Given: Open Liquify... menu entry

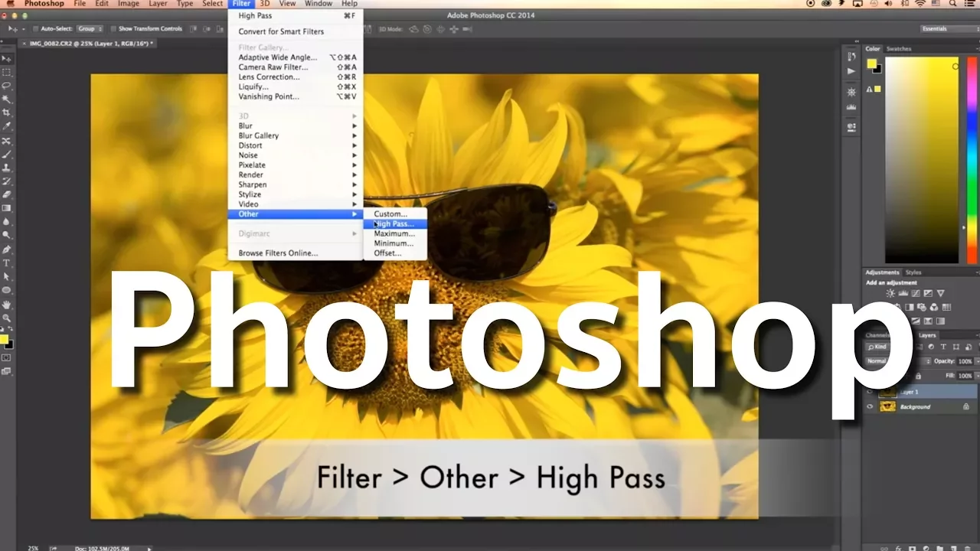Looking at the screenshot, I should coord(296,86).
